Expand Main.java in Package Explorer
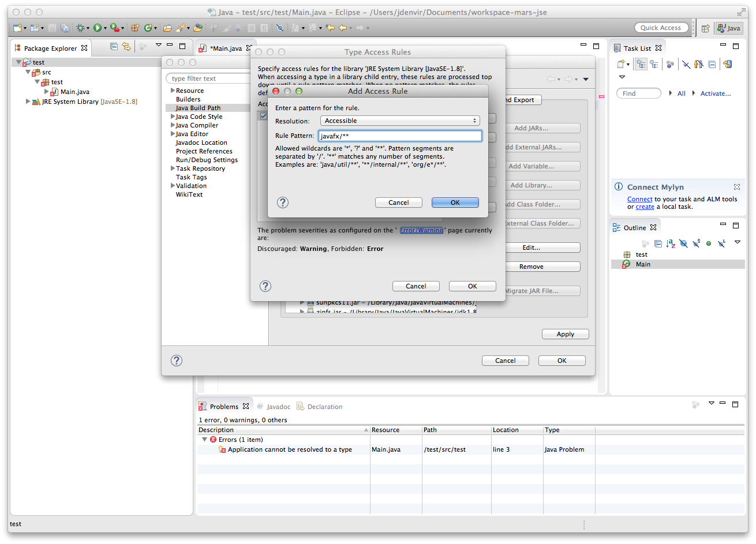756x544 pixels. (x=46, y=92)
